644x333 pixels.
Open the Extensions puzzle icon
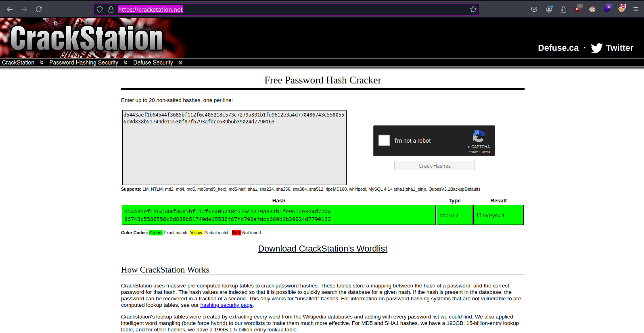coord(563,9)
